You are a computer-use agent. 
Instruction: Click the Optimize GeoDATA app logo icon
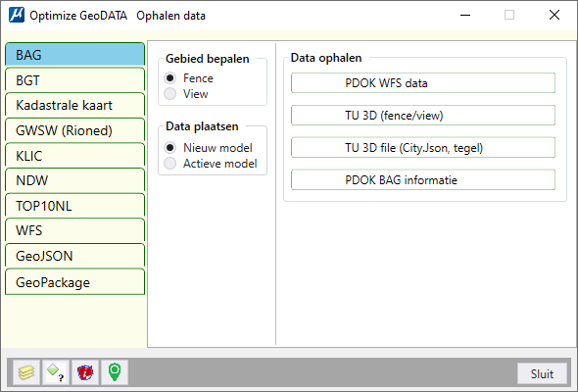[x=17, y=15]
